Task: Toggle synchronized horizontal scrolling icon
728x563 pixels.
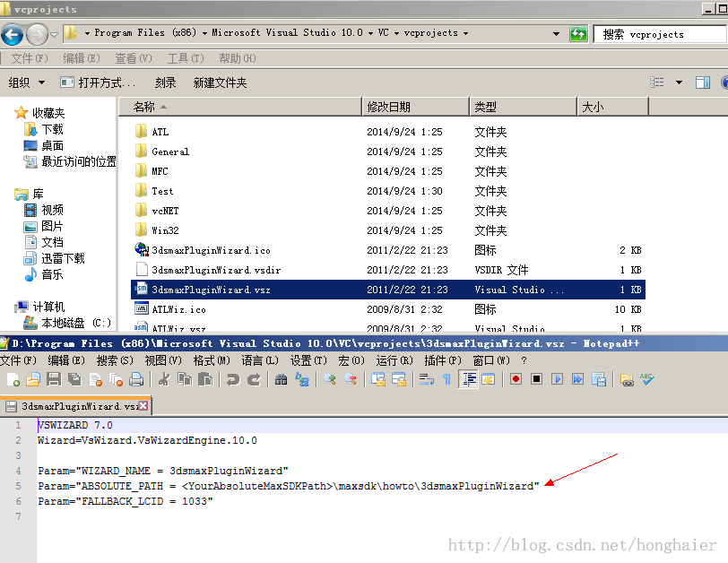Action: (399, 379)
